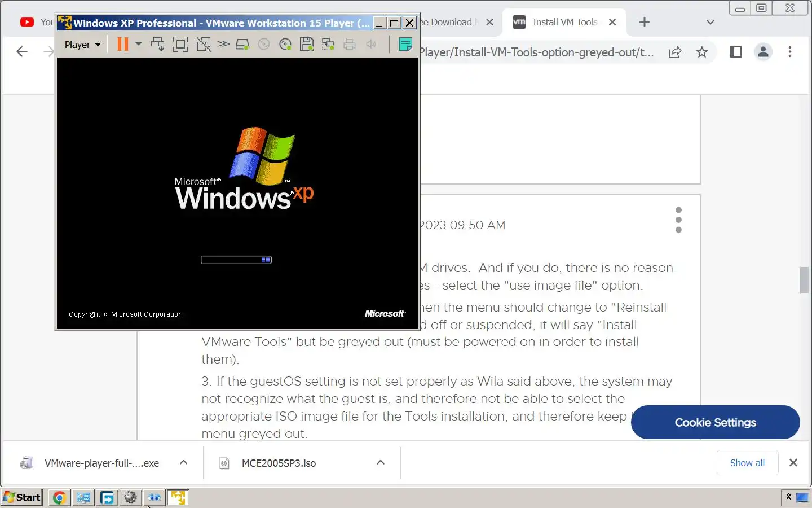Click the printer device icon in VMware toolbar
Screen dimensions: 812x508
(350, 44)
